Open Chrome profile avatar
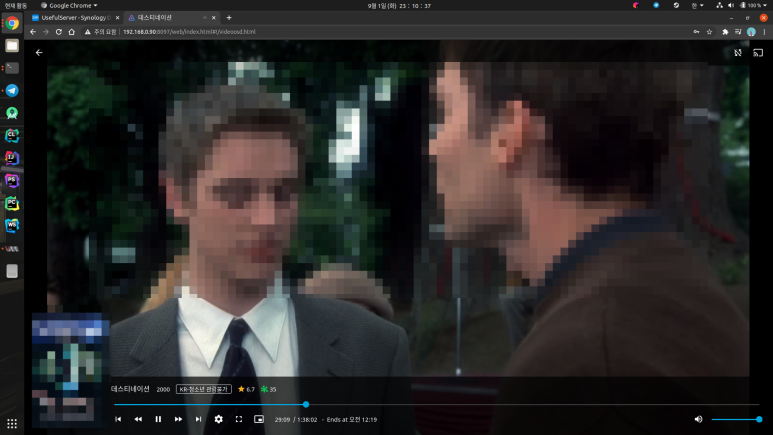 click(751, 32)
